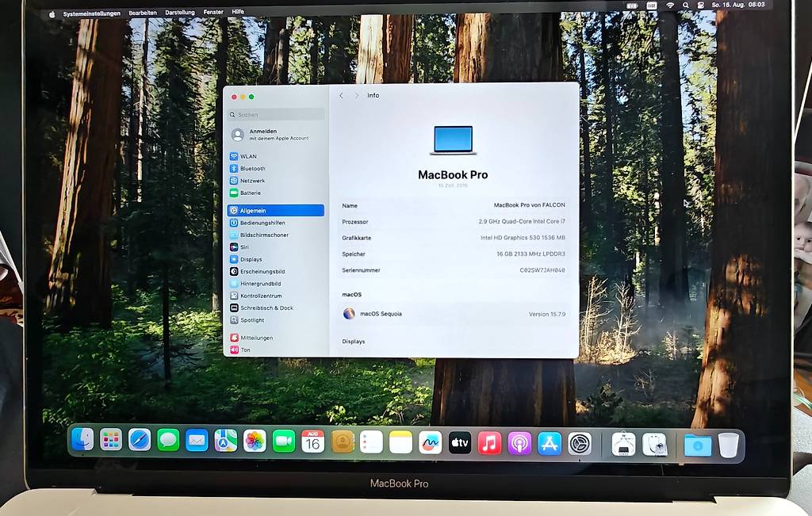Launch Music from the Dock
Screen dimensions: 812x516
coord(489,444)
